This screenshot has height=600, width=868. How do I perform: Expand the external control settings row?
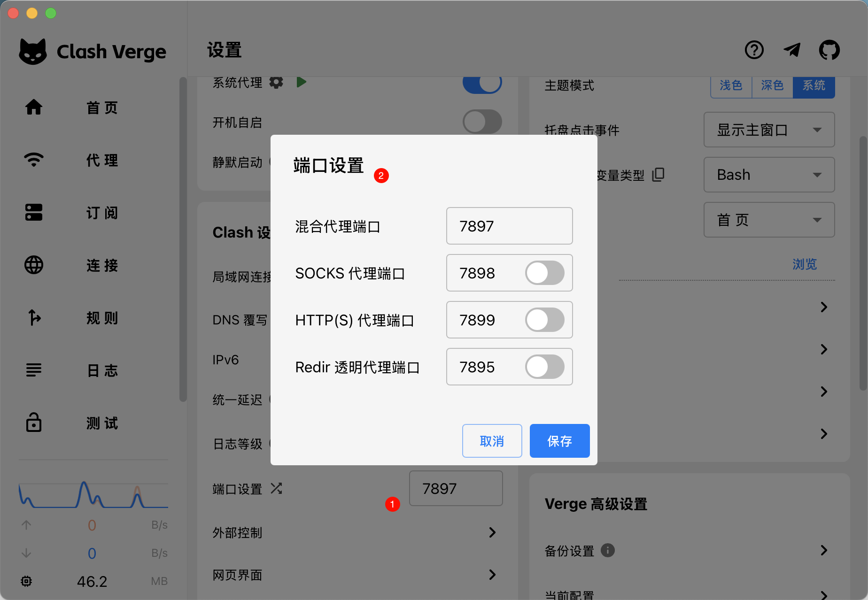492,532
